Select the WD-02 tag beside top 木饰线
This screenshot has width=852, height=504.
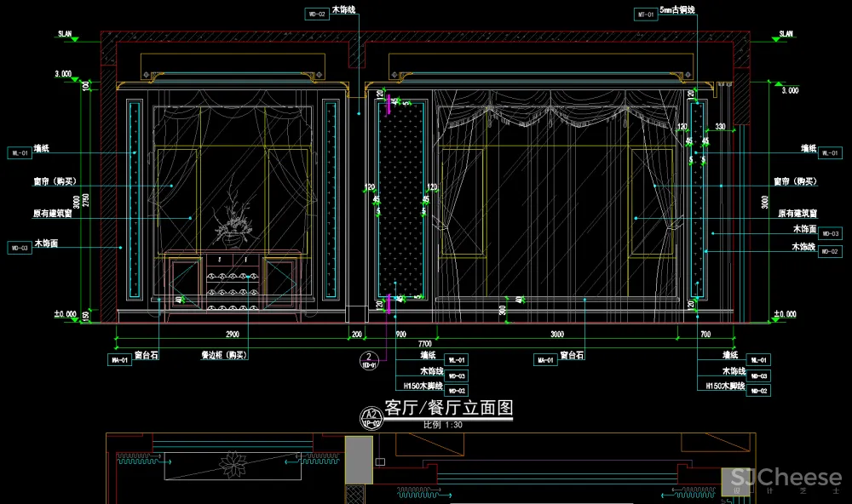(315, 14)
